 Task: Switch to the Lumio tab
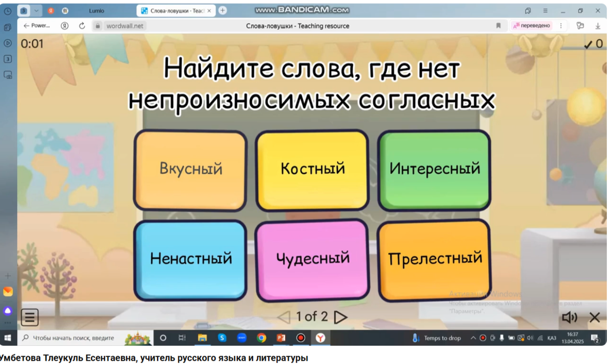click(x=97, y=11)
